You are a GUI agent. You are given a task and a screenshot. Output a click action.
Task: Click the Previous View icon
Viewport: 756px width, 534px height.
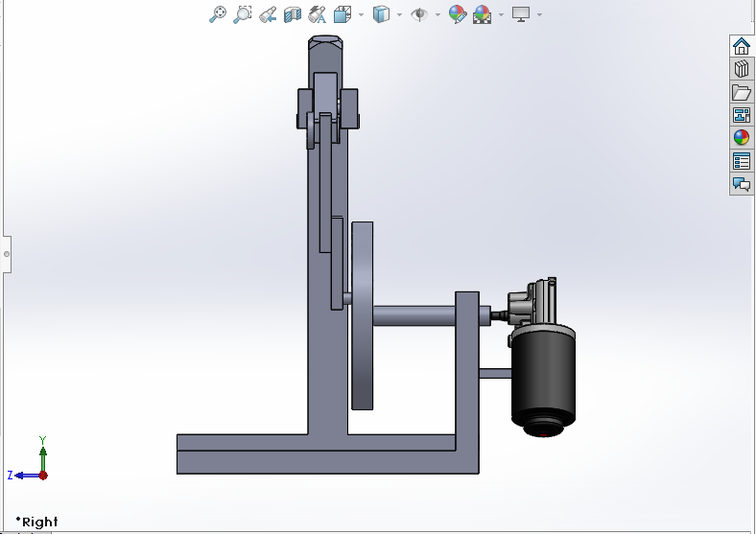268,14
